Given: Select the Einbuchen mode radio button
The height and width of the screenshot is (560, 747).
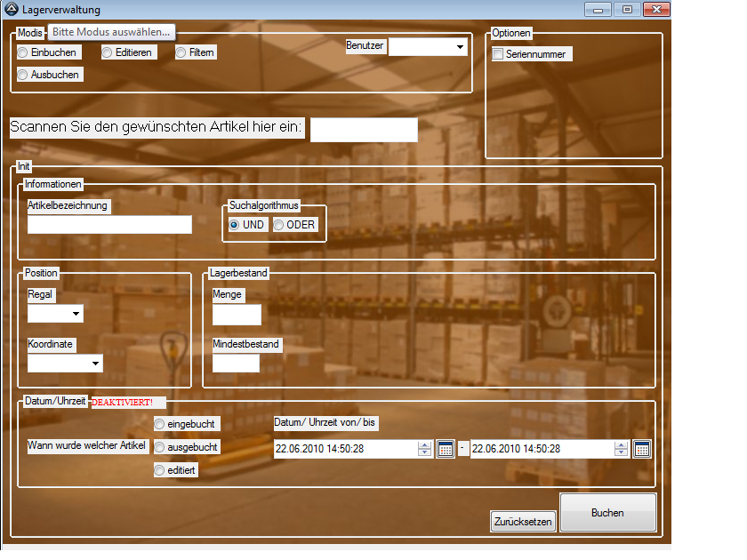Looking at the screenshot, I should (x=23, y=52).
